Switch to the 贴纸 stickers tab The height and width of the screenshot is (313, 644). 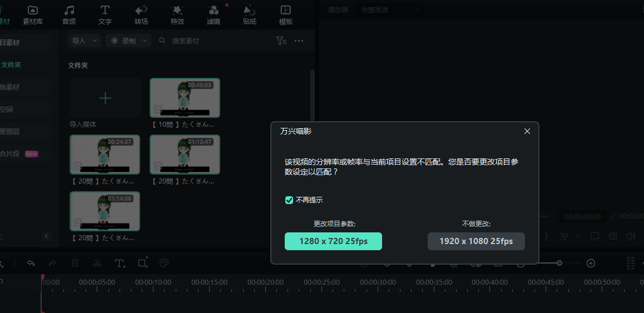click(x=249, y=15)
